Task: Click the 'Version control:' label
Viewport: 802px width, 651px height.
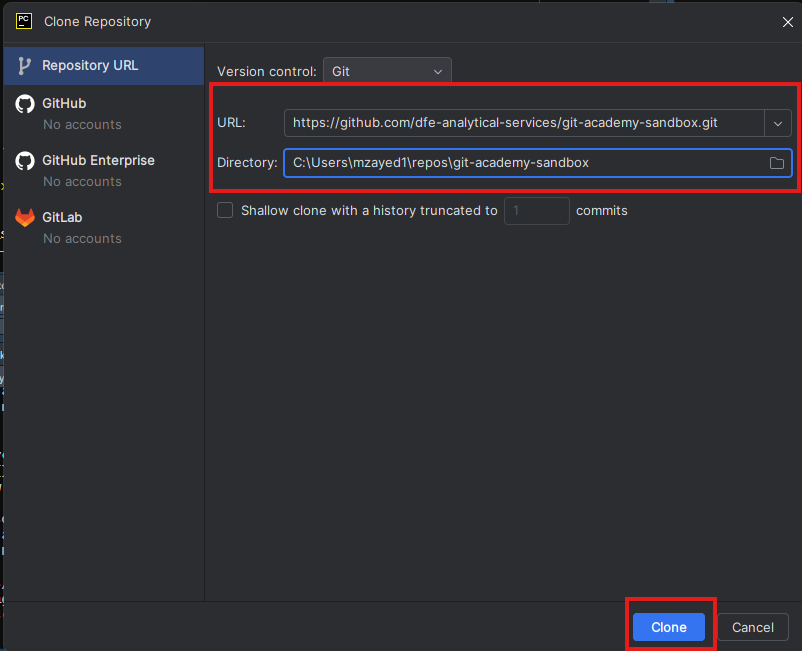Action: coord(266,72)
